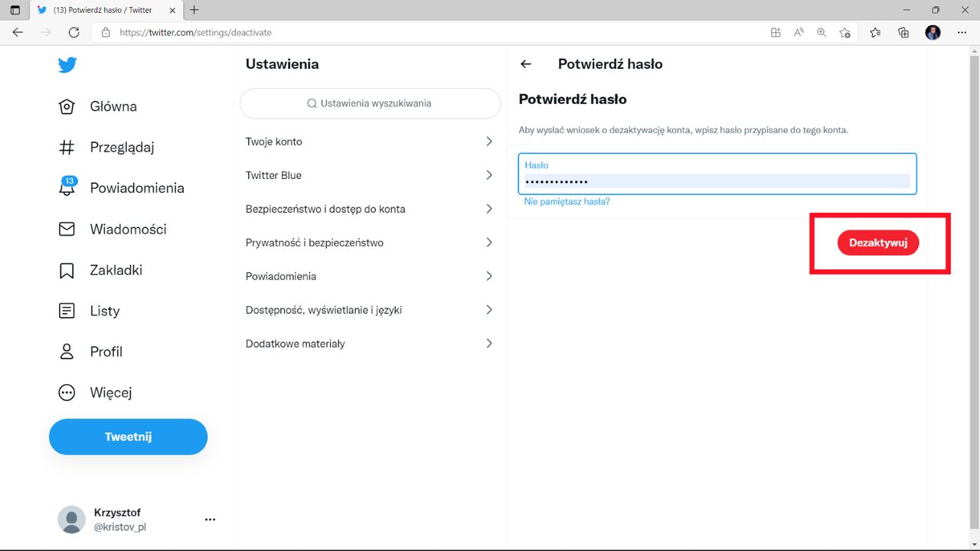Click the Ustawienia wyszukiwania search box
The width and height of the screenshot is (980, 551).
click(370, 103)
